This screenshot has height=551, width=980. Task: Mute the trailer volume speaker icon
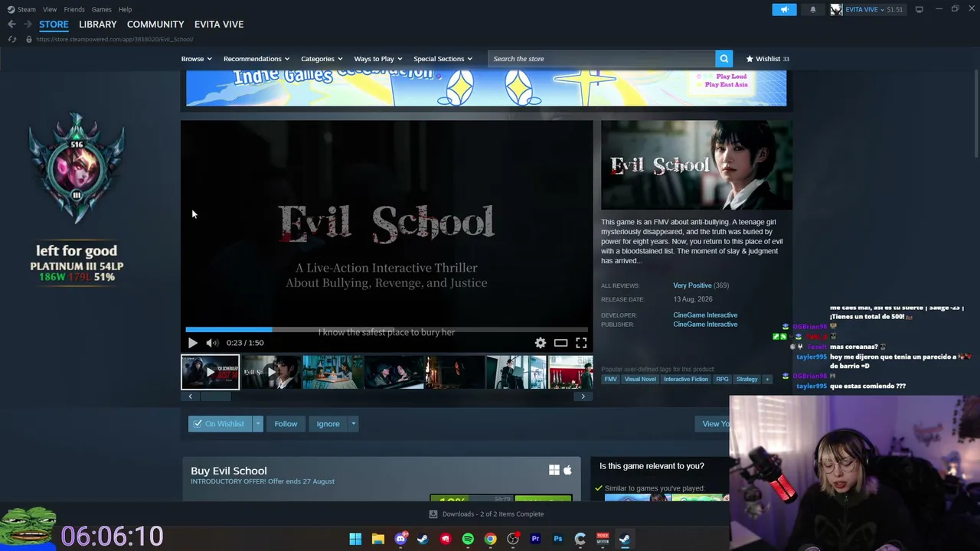pyautogui.click(x=212, y=343)
